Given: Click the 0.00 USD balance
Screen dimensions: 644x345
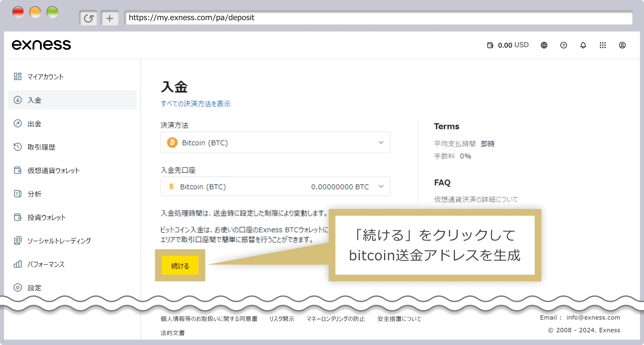Looking at the screenshot, I should click(513, 45).
